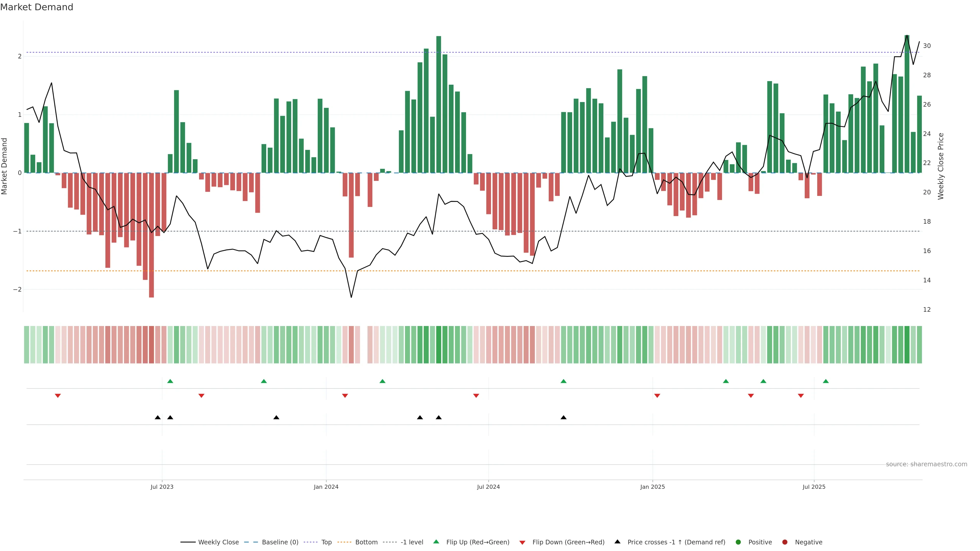980x551 pixels.
Task: Click the black price-cross marker nearest Jan 2024
Action: coord(276,418)
